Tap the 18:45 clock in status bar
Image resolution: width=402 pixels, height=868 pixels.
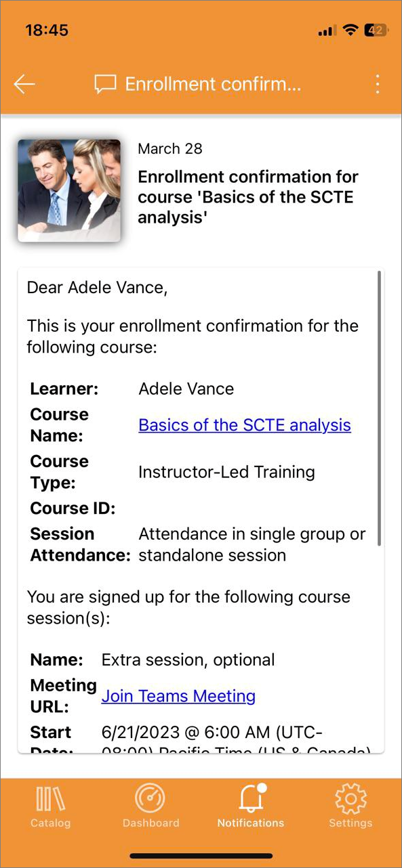coord(47,30)
